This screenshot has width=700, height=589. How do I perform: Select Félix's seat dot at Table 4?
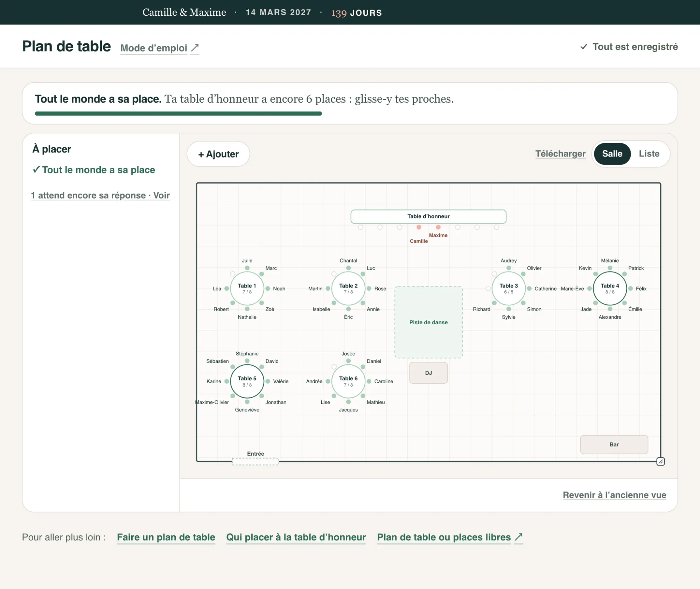[630, 289]
